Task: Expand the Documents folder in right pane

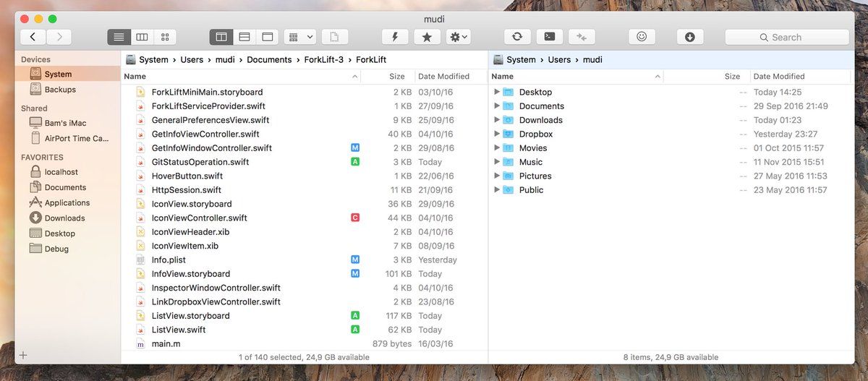Action: (x=497, y=106)
